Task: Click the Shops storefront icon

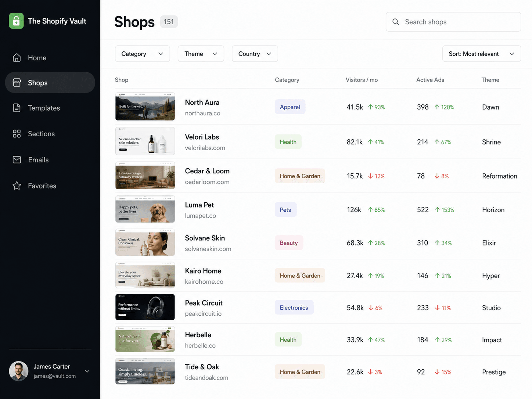Action: (17, 83)
